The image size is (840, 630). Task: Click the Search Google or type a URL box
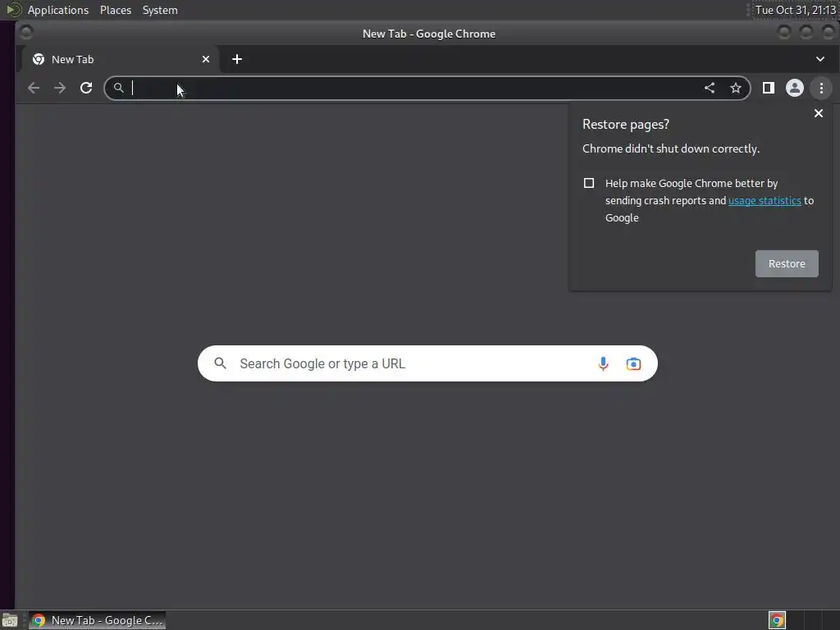pos(427,363)
